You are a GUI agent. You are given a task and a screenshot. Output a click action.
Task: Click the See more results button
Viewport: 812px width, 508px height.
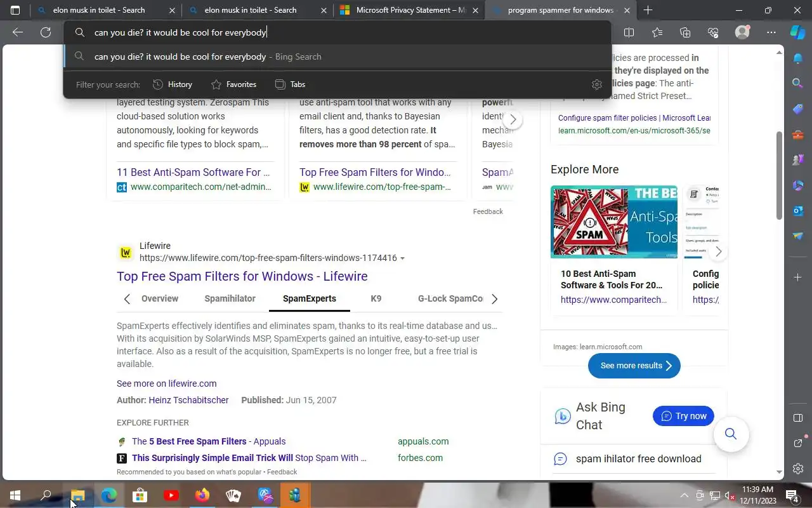[634, 366]
